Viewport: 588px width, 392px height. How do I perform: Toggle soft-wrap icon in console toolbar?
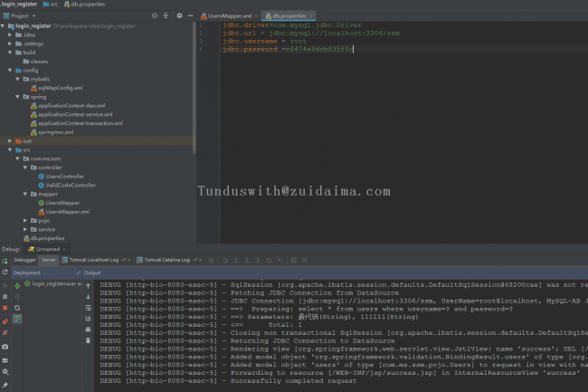pos(90,308)
